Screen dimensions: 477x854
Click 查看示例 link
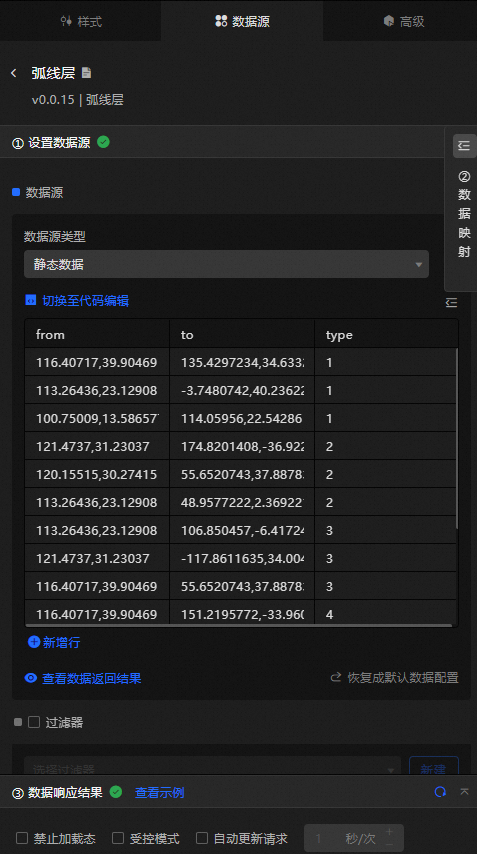coord(160,792)
